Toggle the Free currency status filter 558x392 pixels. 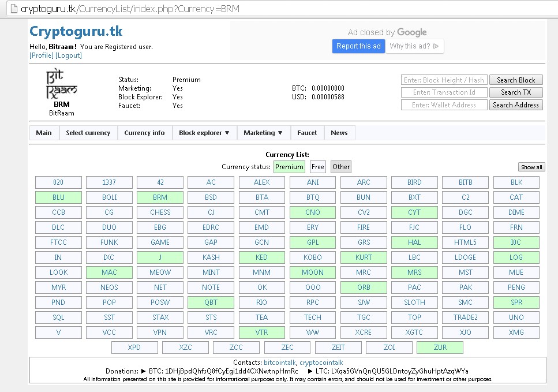coord(317,167)
